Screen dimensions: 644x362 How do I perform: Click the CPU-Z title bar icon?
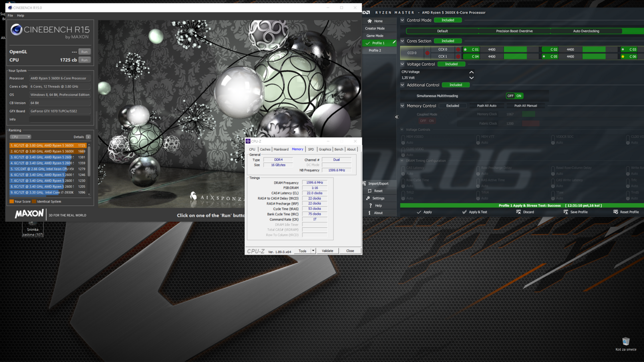tap(248, 141)
